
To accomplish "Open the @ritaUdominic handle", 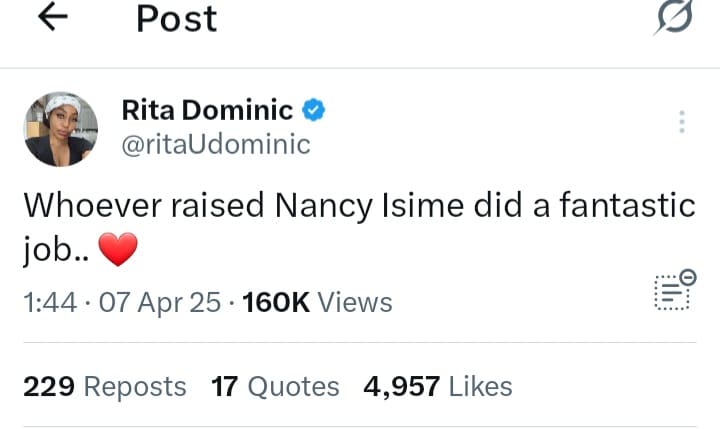I will 215,144.
